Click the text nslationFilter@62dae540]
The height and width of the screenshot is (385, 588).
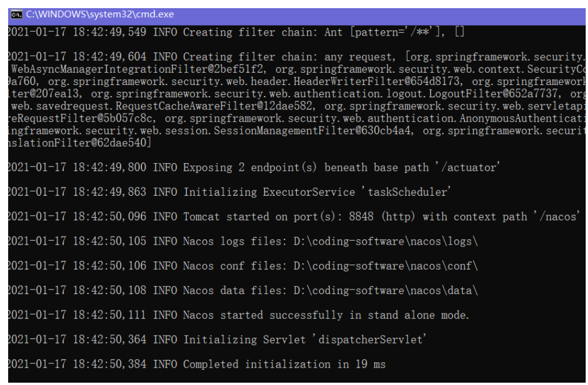point(80,143)
